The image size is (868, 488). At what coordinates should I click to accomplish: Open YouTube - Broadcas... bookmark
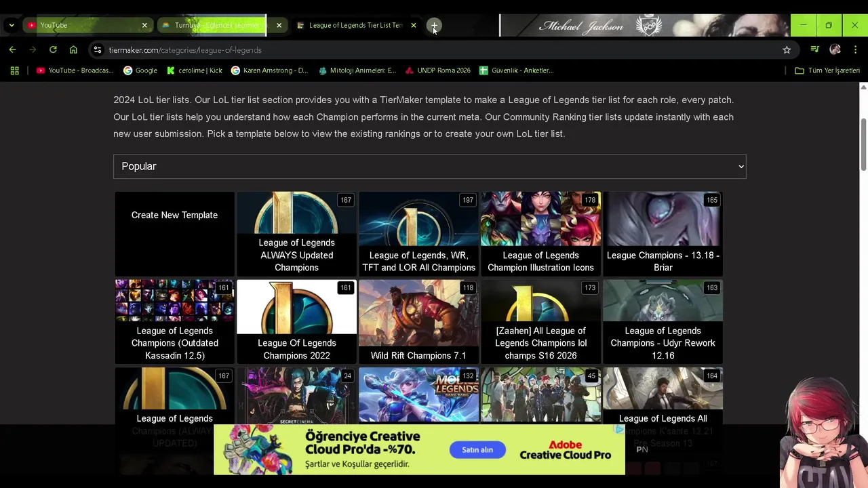click(x=75, y=70)
